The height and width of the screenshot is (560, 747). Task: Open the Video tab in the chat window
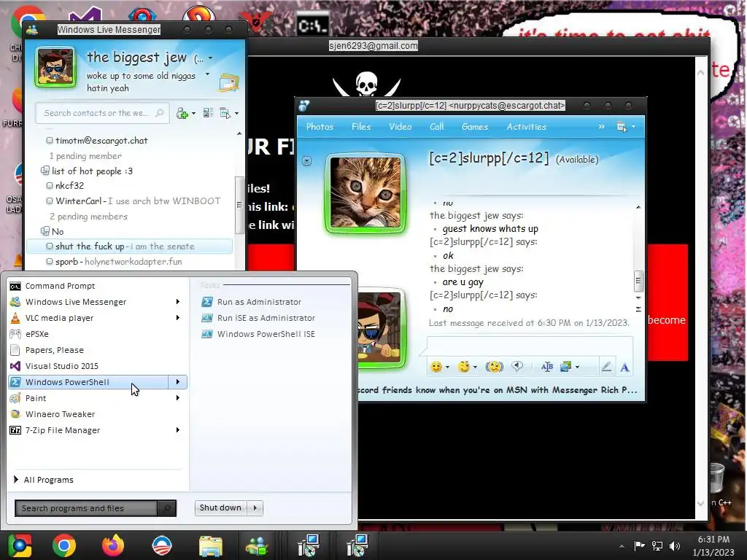(400, 127)
